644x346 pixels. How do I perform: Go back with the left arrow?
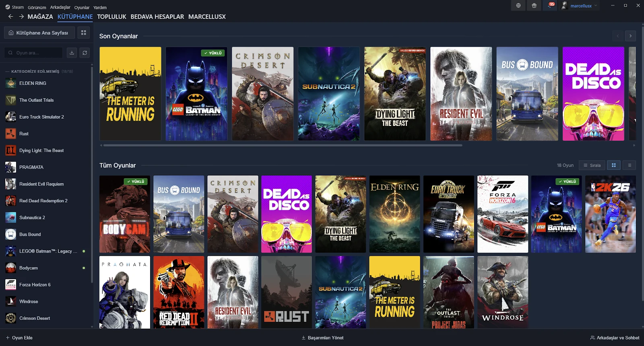pos(11,16)
